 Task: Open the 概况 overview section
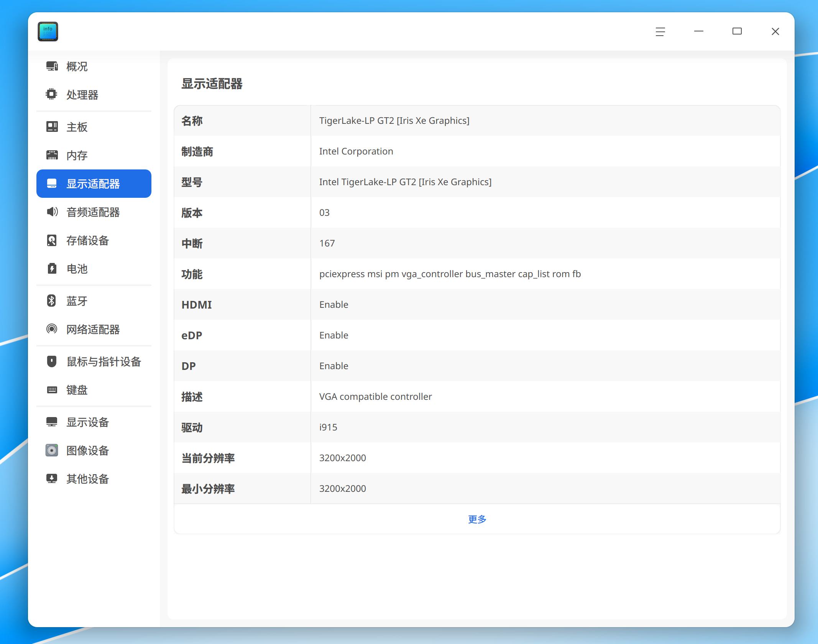pos(94,66)
